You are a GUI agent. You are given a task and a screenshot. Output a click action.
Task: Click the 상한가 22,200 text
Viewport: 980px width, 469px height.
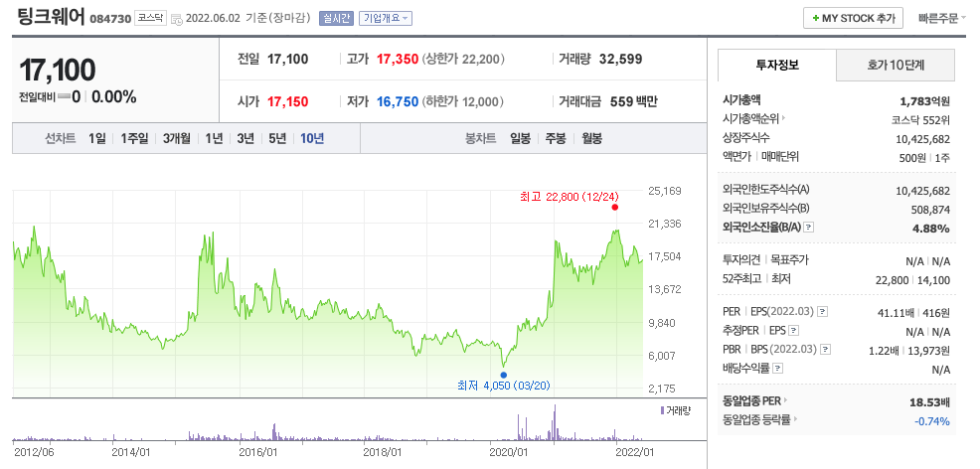tap(464, 60)
